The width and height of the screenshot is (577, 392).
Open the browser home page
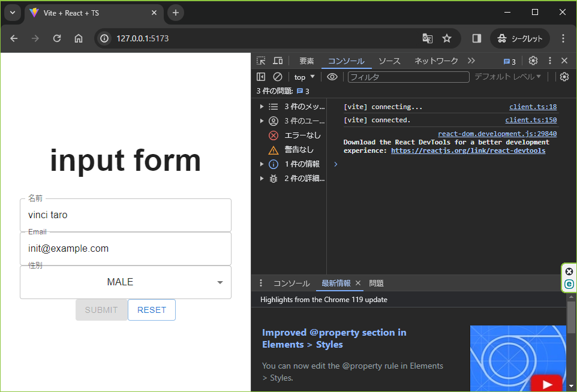79,38
